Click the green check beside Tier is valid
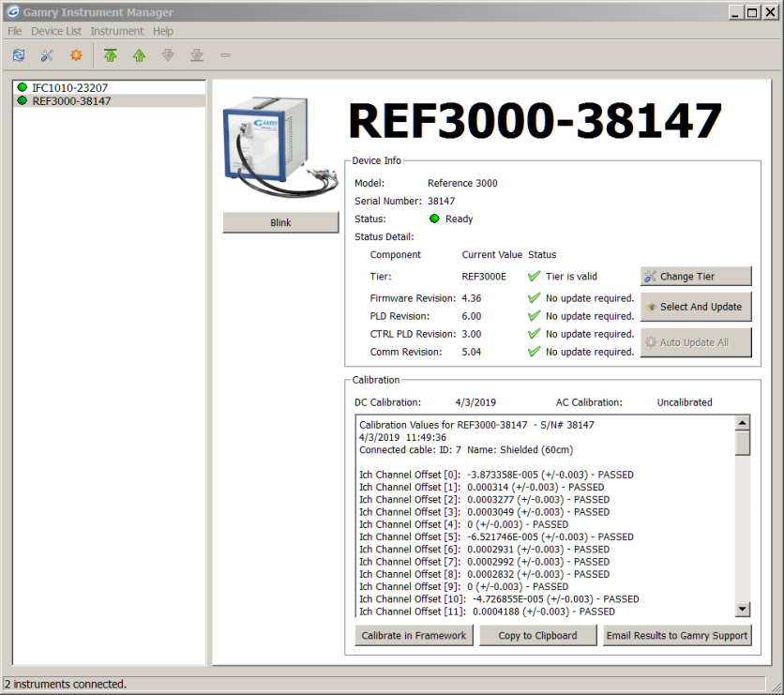The height and width of the screenshot is (695, 784). (x=534, y=276)
